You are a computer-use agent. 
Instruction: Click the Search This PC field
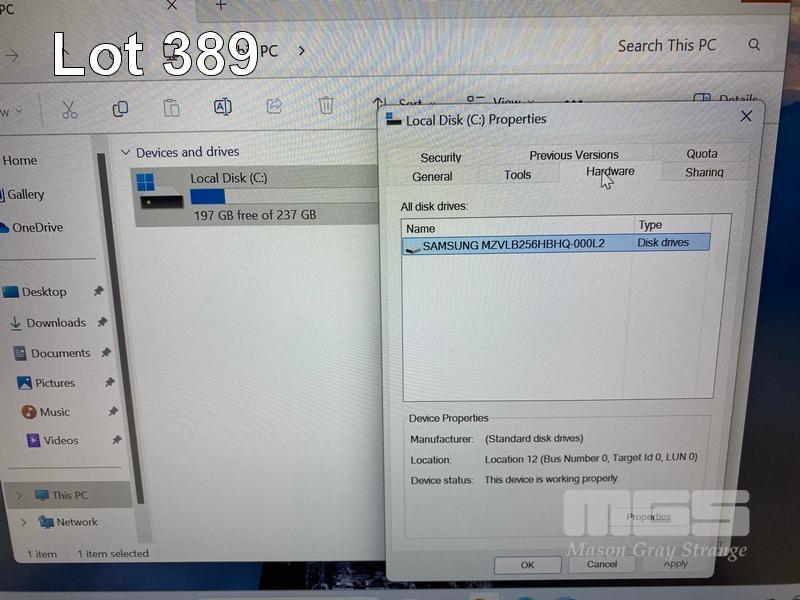667,45
